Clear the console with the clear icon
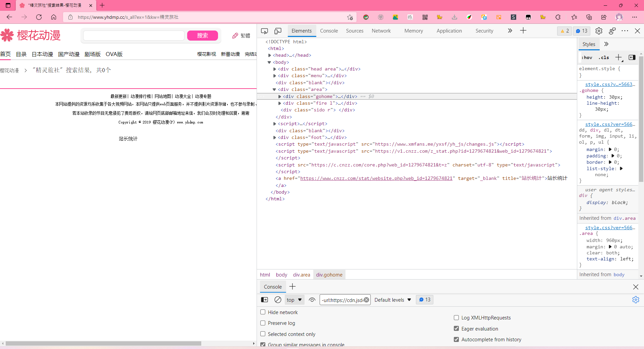The height and width of the screenshot is (349, 644). click(278, 300)
